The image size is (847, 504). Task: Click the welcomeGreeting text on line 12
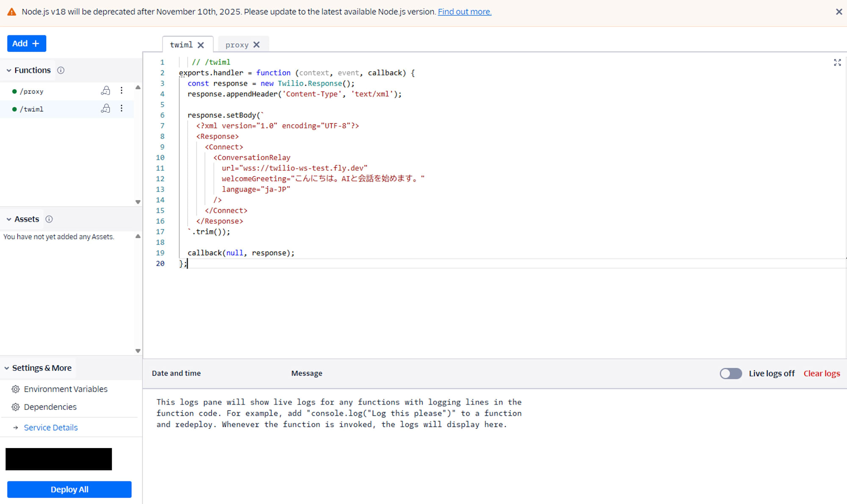tap(323, 179)
